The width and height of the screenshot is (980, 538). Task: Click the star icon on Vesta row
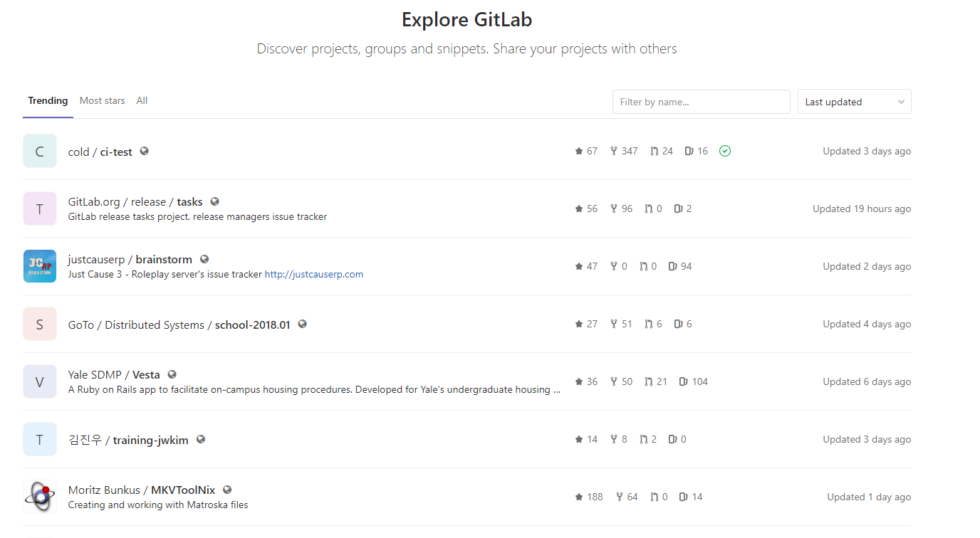click(579, 381)
